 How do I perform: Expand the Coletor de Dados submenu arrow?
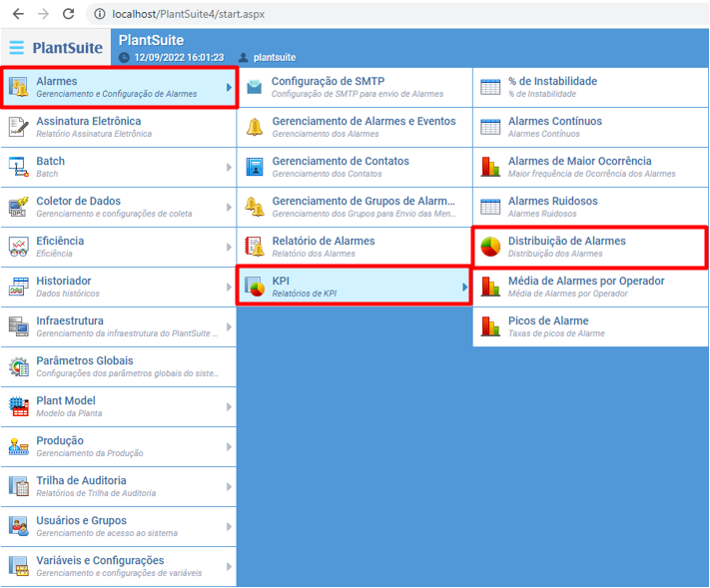229,208
